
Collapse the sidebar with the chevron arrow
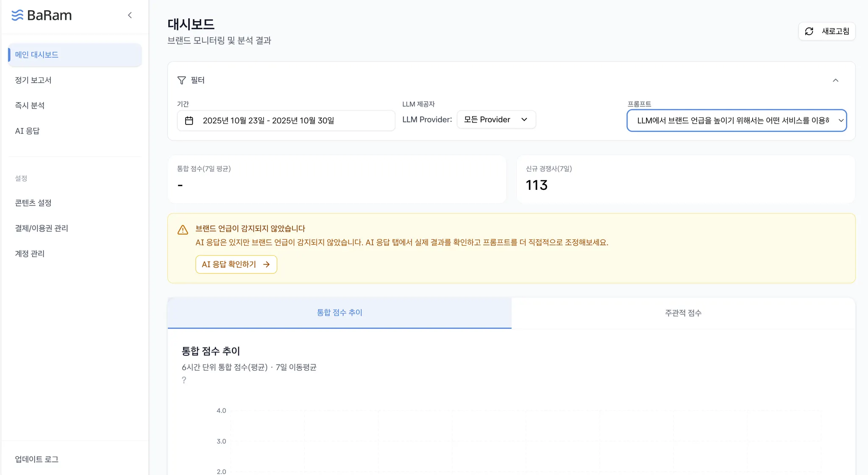tap(130, 15)
